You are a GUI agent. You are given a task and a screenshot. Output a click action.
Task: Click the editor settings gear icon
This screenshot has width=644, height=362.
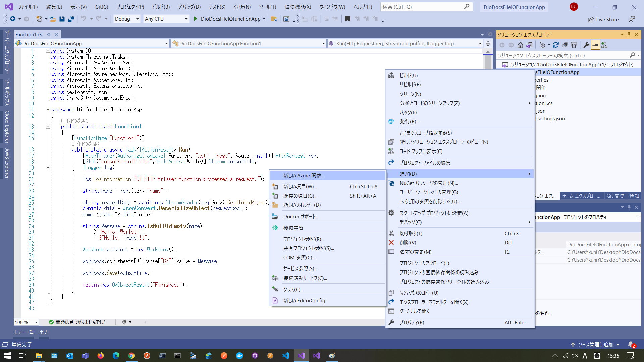490,34
